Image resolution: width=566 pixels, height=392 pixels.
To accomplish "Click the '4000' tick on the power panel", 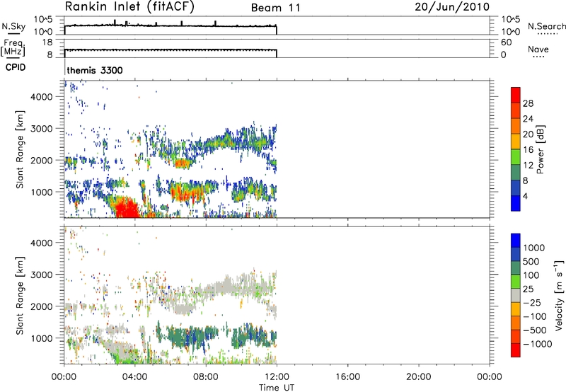I will [42, 97].
